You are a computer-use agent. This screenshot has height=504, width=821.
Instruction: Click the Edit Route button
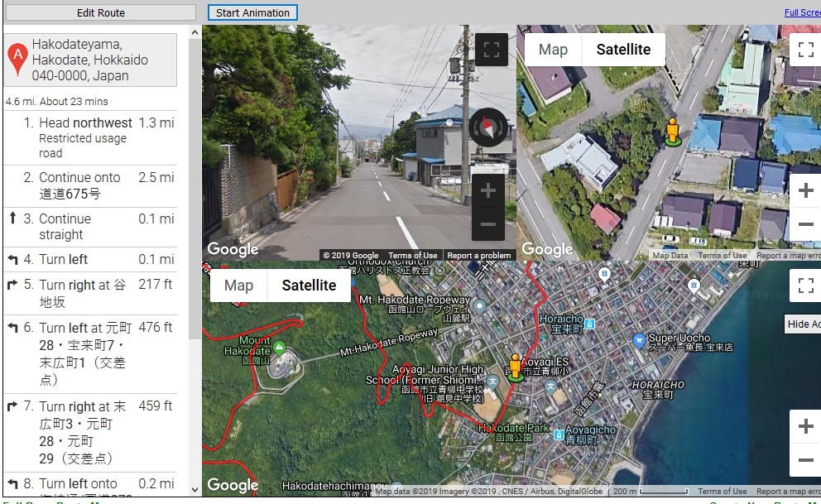(x=100, y=12)
